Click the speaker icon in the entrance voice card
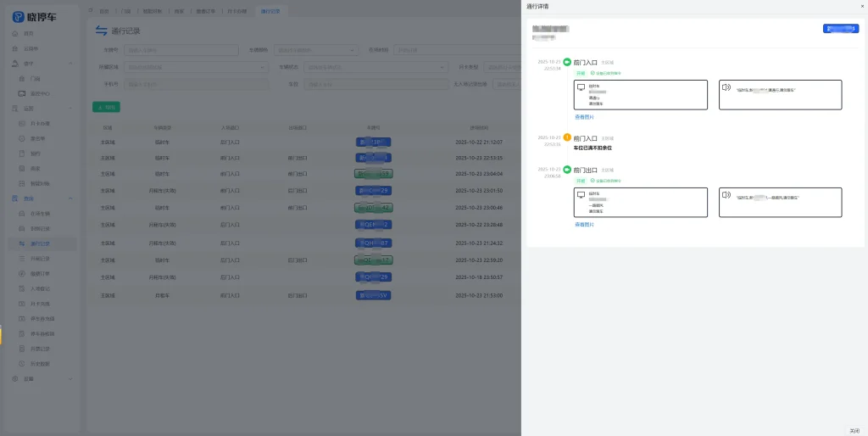 coord(726,87)
